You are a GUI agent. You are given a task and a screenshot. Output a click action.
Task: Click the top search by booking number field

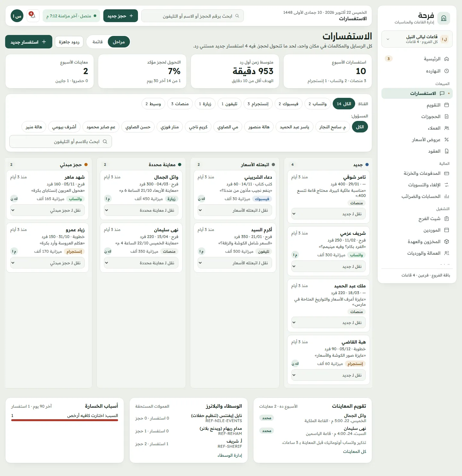pos(193,16)
